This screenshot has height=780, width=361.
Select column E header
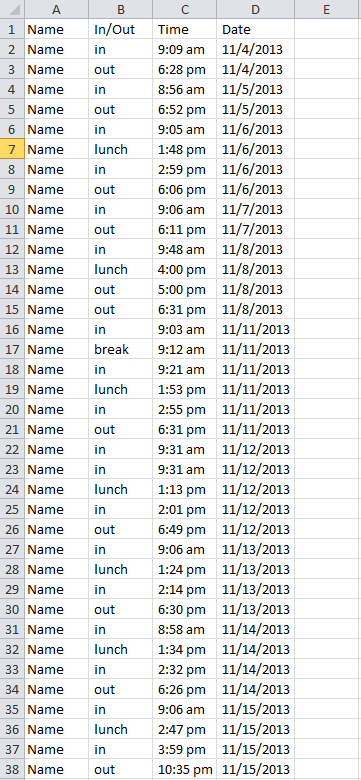[x=328, y=9]
